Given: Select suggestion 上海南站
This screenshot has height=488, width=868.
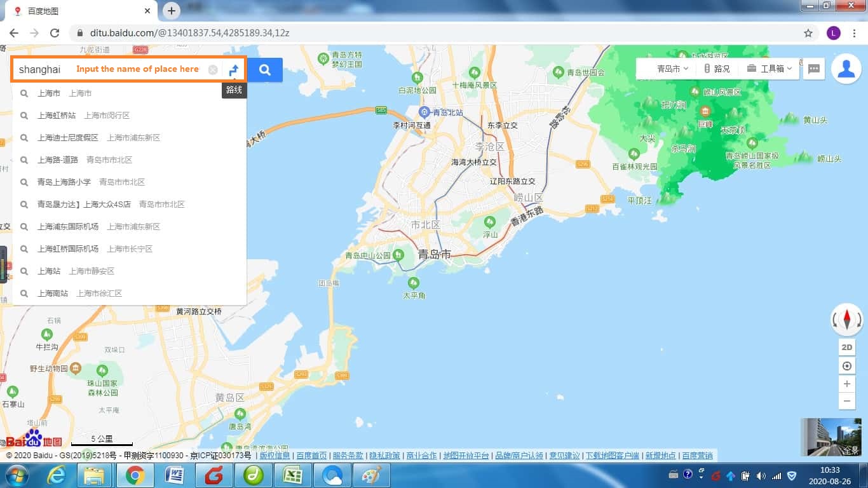Looking at the screenshot, I should (x=130, y=294).
